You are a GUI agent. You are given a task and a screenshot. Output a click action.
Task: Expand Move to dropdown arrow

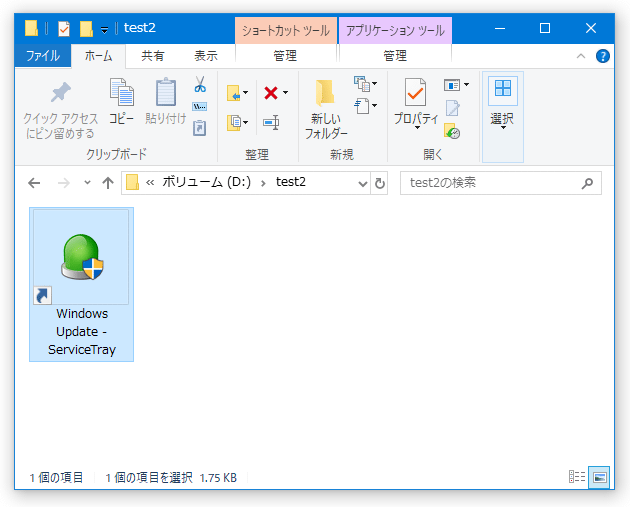245,93
